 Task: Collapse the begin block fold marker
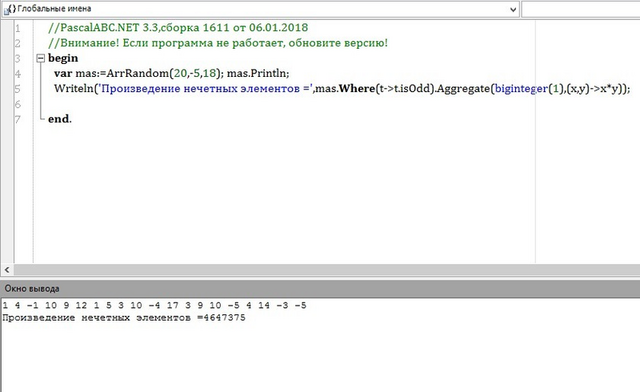[x=40, y=58]
